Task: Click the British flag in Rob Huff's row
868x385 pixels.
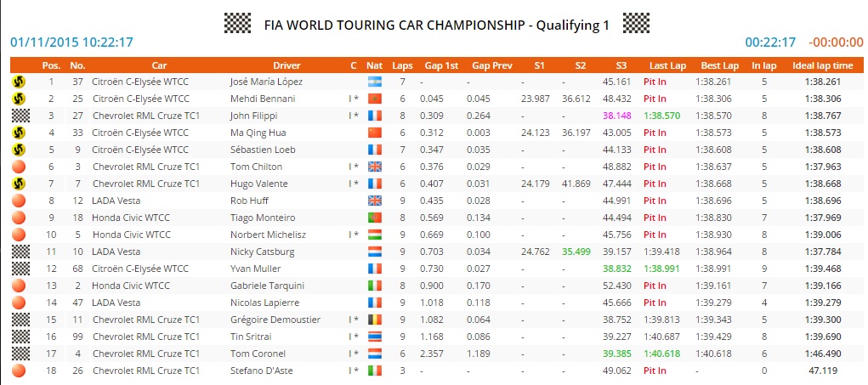Action: (374, 201)
